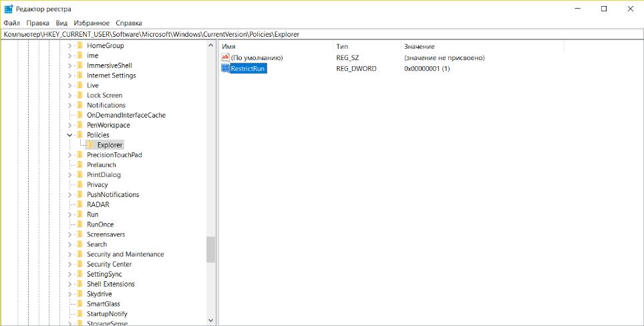The width and height of the screenshot is (644, 326).
Task: Open the Вид menu
Action: click(x=61, y=23)
